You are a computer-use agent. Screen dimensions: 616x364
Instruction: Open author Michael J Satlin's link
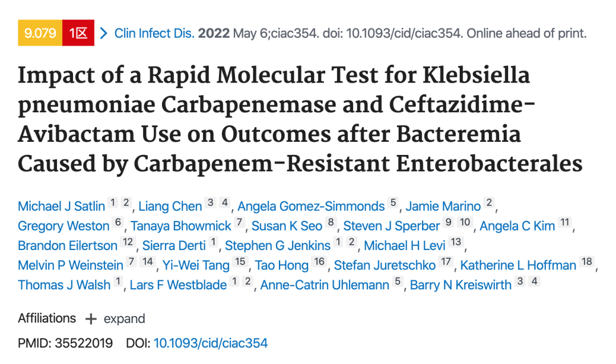61,206
